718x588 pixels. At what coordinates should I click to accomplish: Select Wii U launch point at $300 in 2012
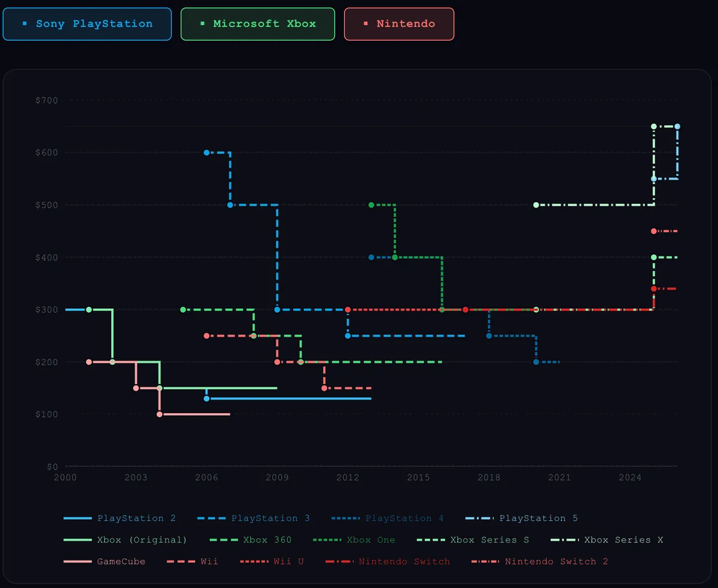pos(348,310)
